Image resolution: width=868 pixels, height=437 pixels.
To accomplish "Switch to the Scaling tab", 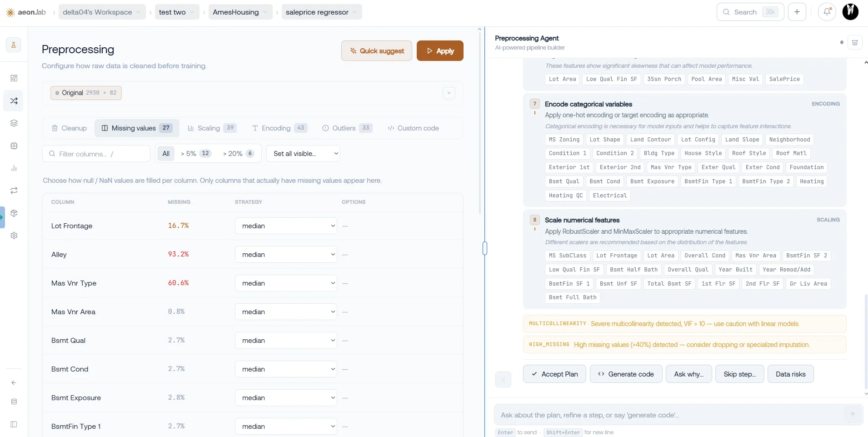I will tap(212, 128).
